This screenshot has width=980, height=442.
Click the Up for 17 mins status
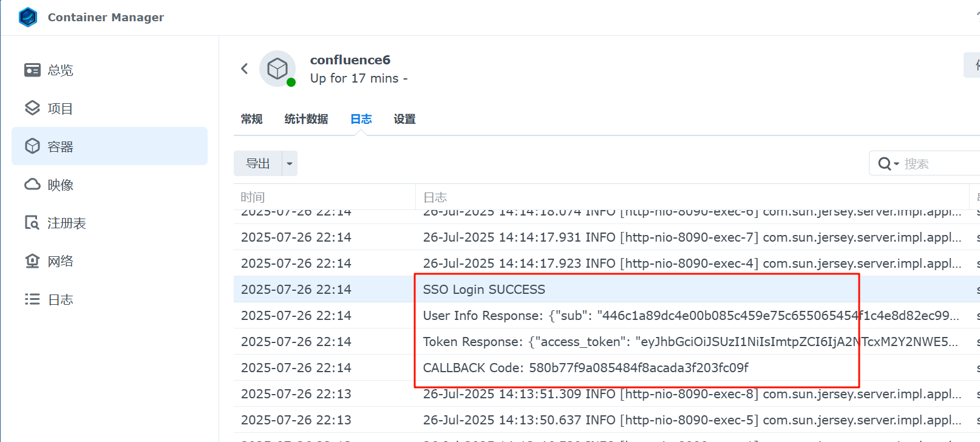pos(359,78)
